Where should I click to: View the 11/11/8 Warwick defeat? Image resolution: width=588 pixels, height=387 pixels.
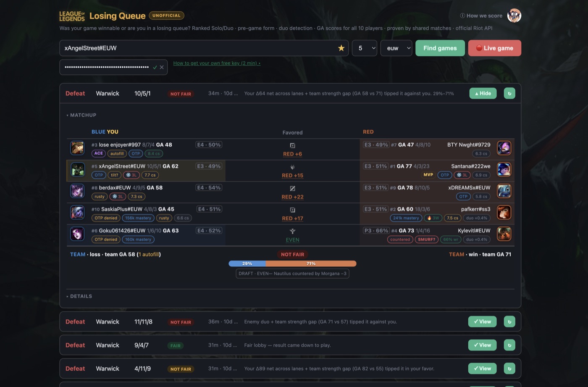pos(483,322)
